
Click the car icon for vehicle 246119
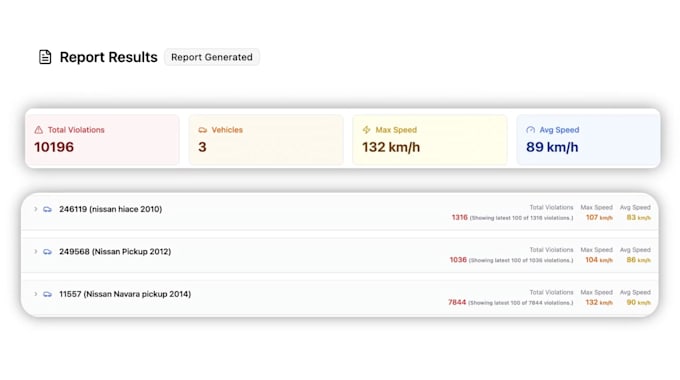47,209
